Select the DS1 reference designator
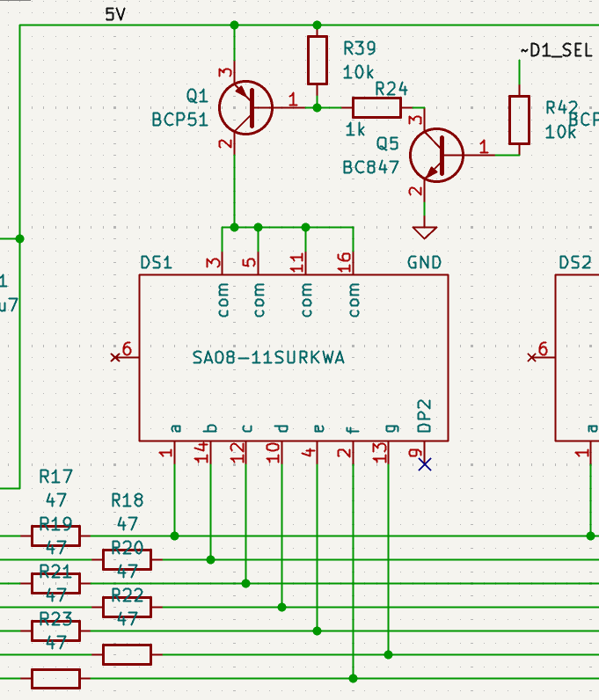 [157, 263]
